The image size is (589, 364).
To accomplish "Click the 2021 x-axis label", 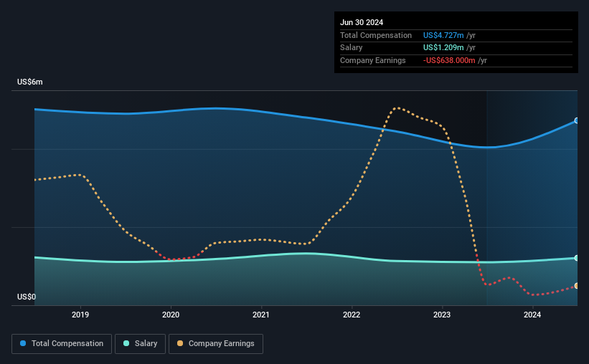I will (261, 315).
